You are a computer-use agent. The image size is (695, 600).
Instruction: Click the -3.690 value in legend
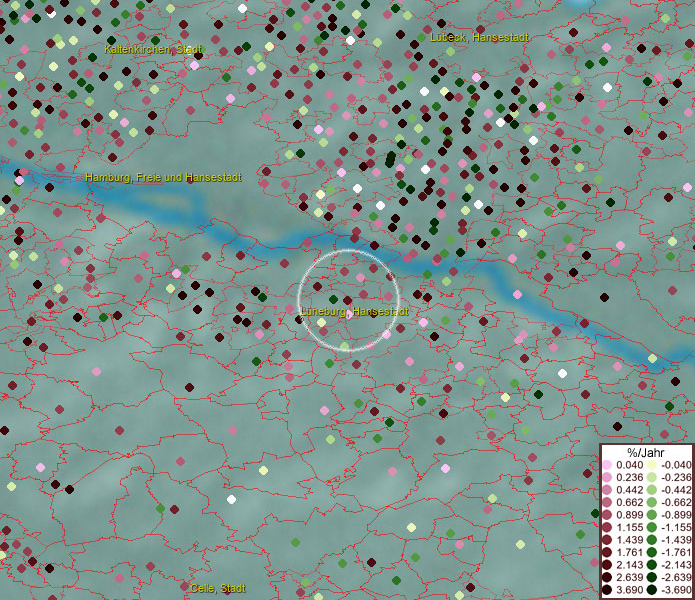676,590
